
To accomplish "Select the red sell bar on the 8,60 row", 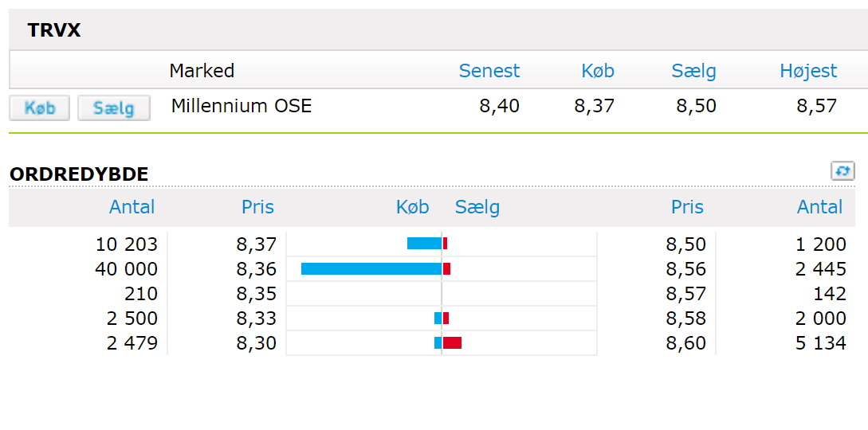I will coord(452,343).
